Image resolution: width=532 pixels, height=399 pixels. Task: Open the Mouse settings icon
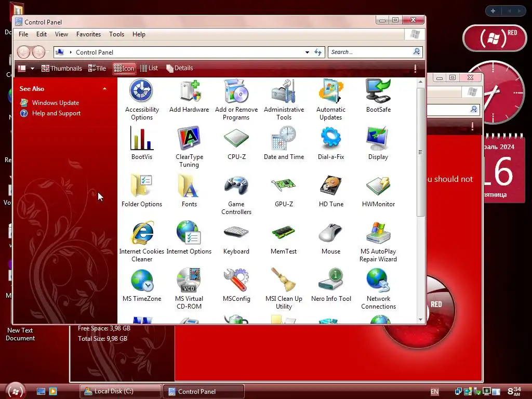[x=331, y=233]
